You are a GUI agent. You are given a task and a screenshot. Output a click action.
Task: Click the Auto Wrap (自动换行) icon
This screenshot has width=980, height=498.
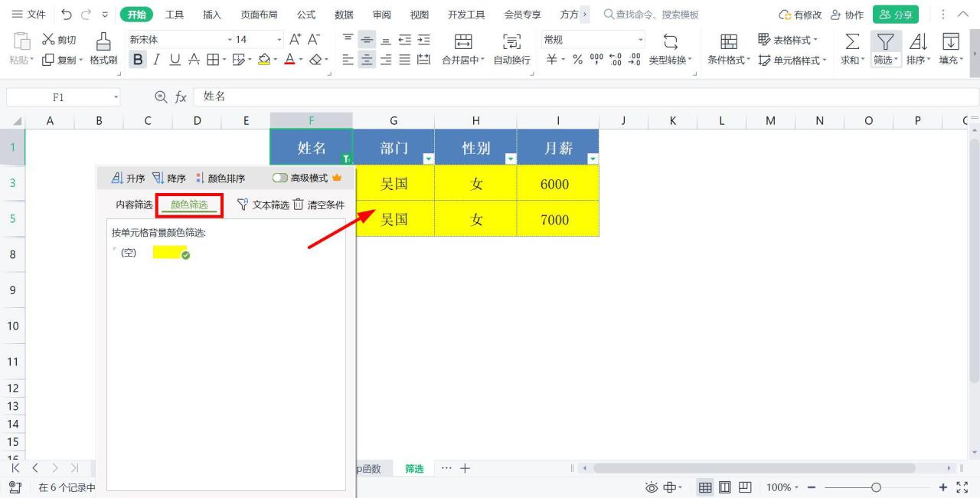tap(511, 42)
